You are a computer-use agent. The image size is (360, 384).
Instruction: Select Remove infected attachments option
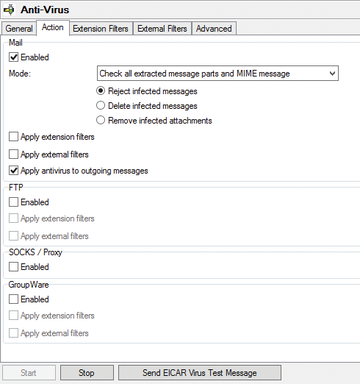point(101,120)
